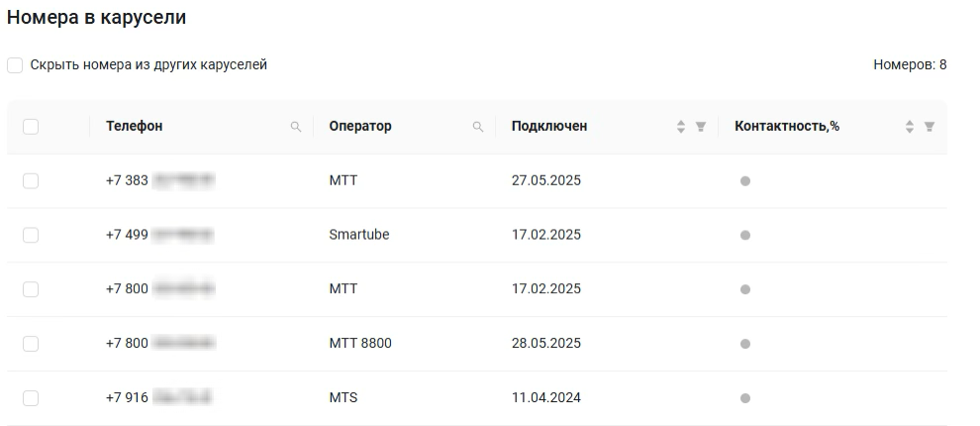Sort table by Подключен date
Viewport: 980px width, 426px height.
tap(681, 127)
